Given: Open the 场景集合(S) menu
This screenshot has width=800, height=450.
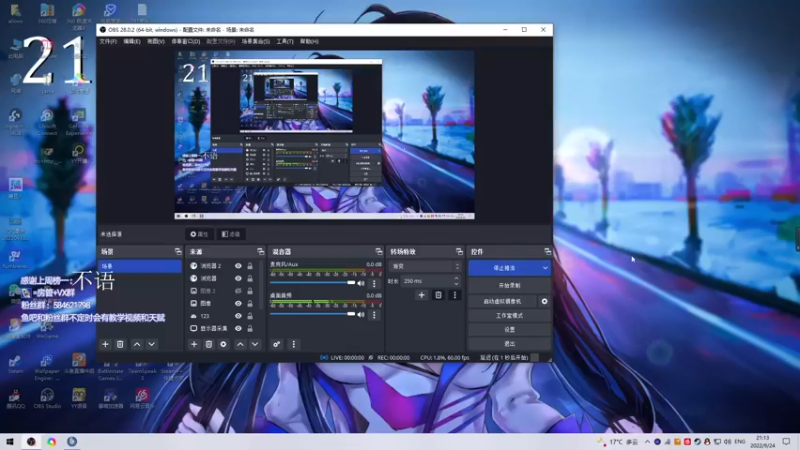Looking at the screenshot, I should tap(256, 41).
